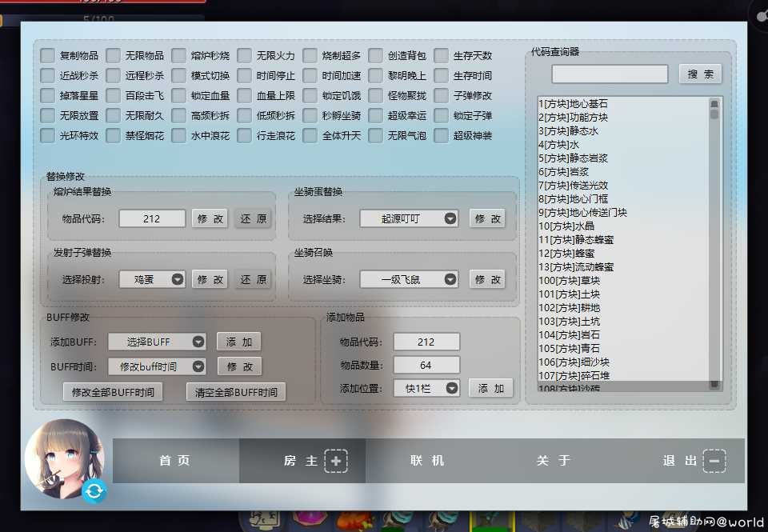The image size is (768, 532).
Task: Select list row 107[方块]碎石堆
Action: pyautogui.click(x=623, y=376)
